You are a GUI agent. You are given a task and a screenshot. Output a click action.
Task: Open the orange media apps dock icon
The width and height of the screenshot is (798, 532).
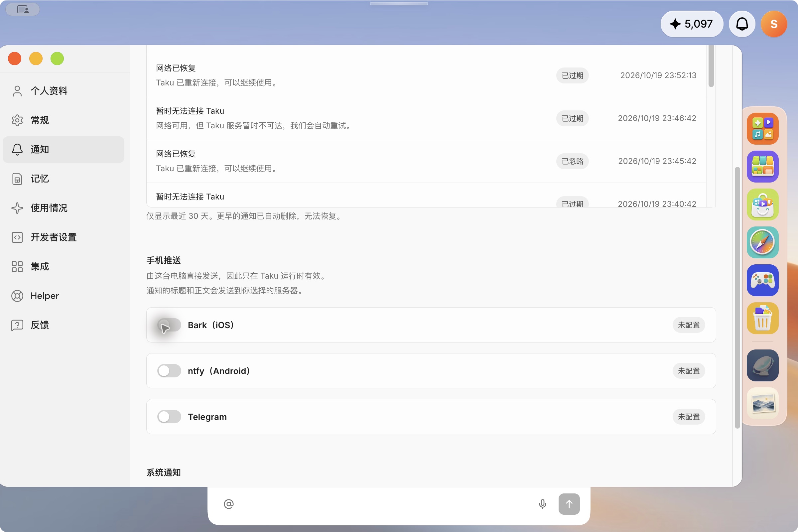tap(762, 129)
